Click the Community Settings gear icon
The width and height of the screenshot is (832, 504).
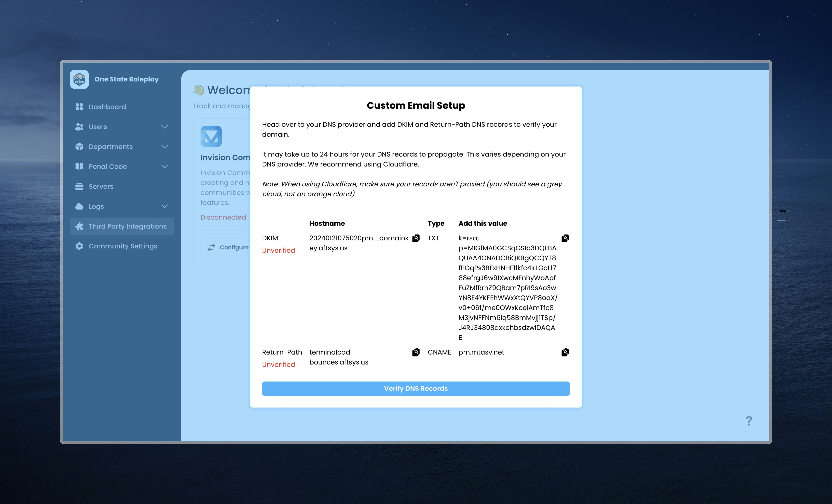coord(79,246)
